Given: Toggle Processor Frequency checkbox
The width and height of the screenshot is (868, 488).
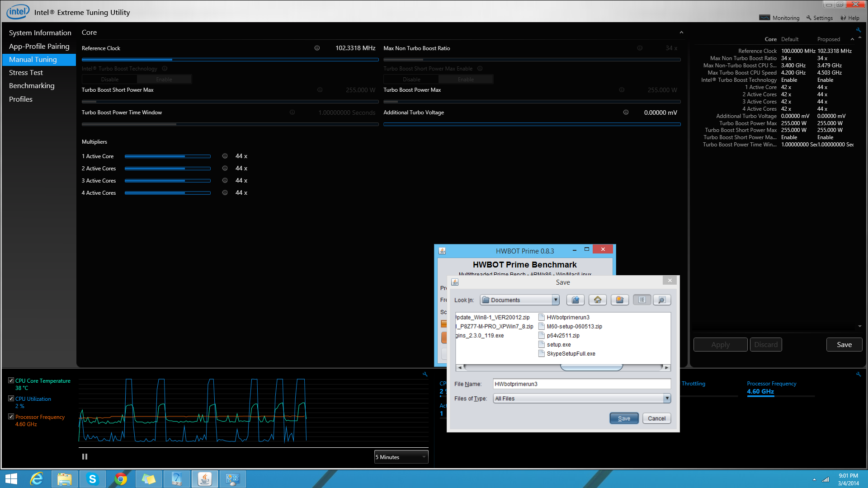Looking at the screenshot, I should (11, 417).
